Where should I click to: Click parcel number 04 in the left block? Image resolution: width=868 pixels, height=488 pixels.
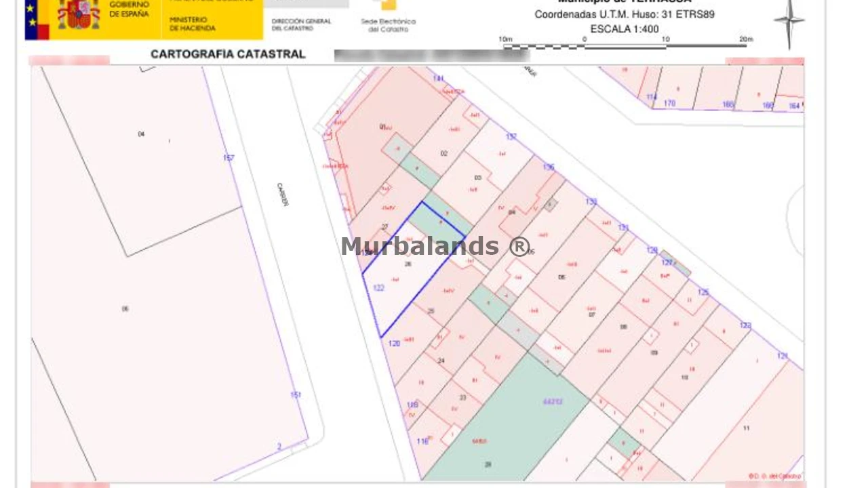pyautogui.click(x=141, y=134)
